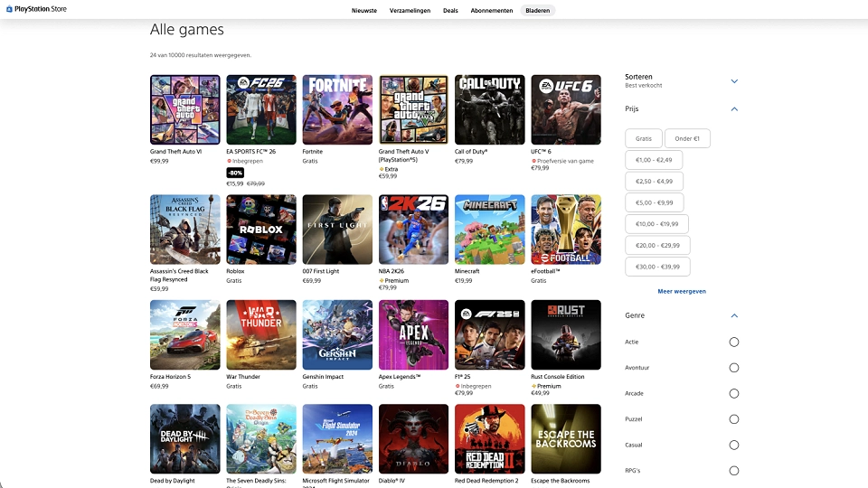This screenshot has height=488, width=868.
Task: Collapse the Genre filter section
Action: click(734, 316)
